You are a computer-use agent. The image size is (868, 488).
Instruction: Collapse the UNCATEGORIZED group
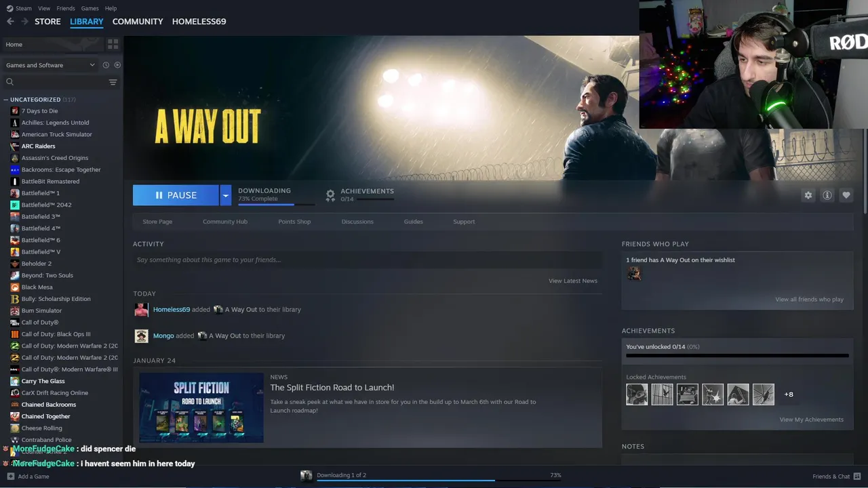pos(6,100)
